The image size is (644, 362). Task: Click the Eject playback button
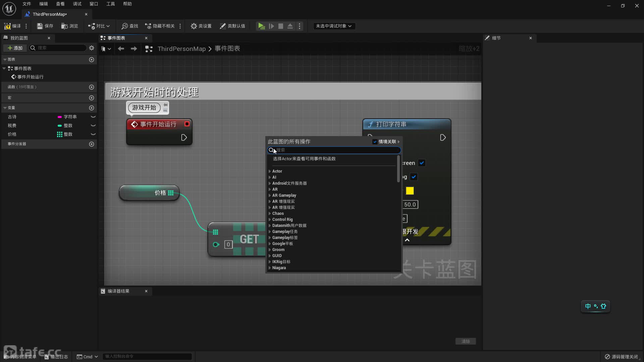pyautogui.click(x=290, y=26)
